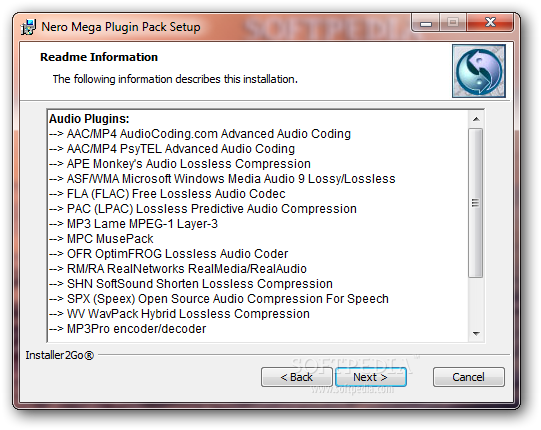Click the setup icon in the title bar
Viewport: 541px width, 430px height.
(x=28, y=27)
